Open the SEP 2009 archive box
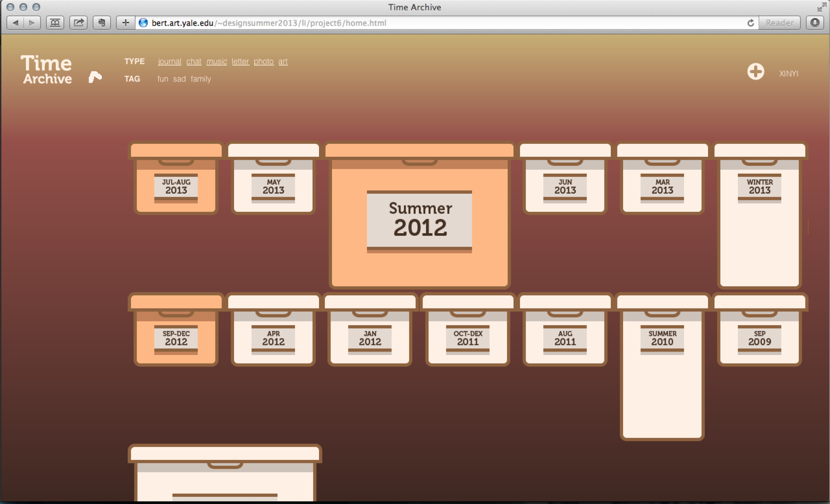This screenshot has width=830, height=504. click(759, 330)
